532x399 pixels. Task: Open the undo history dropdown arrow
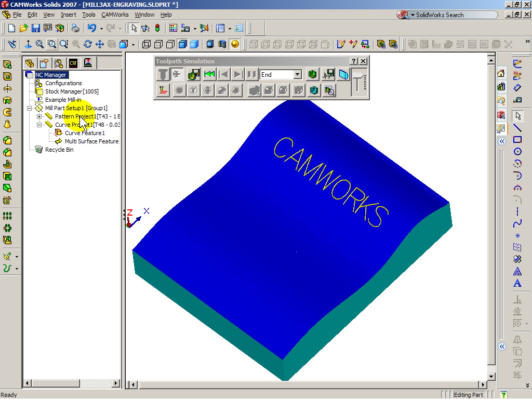[101, 29]
